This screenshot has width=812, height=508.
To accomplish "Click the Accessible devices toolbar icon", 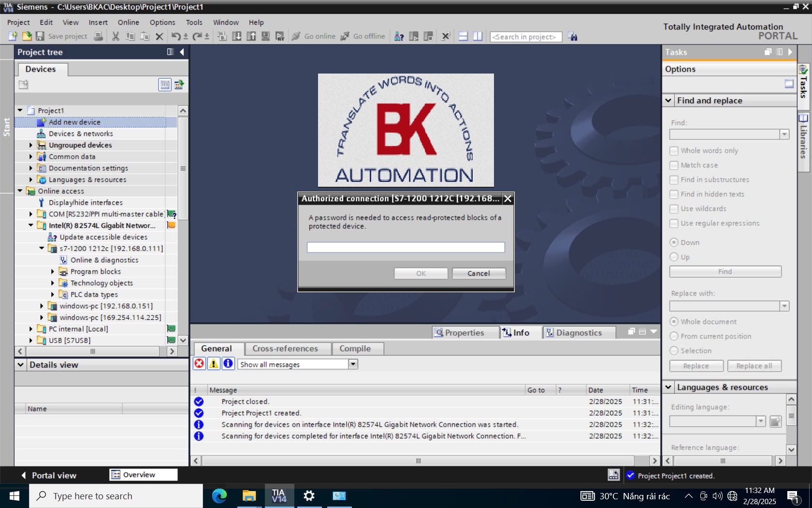I will [399, 36].
